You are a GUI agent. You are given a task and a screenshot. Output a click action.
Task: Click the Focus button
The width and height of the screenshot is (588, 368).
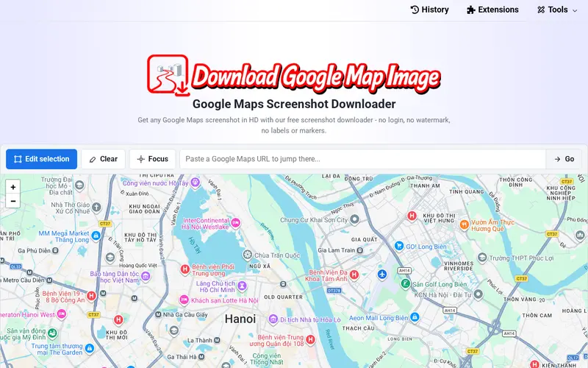(x=153, y=159)
